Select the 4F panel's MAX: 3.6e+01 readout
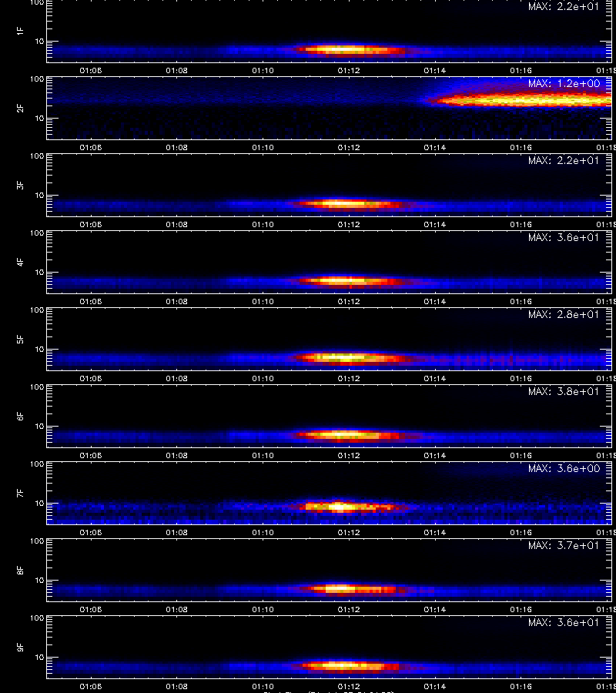The height and width of the screenshot is (693, 616). (564, 237)
